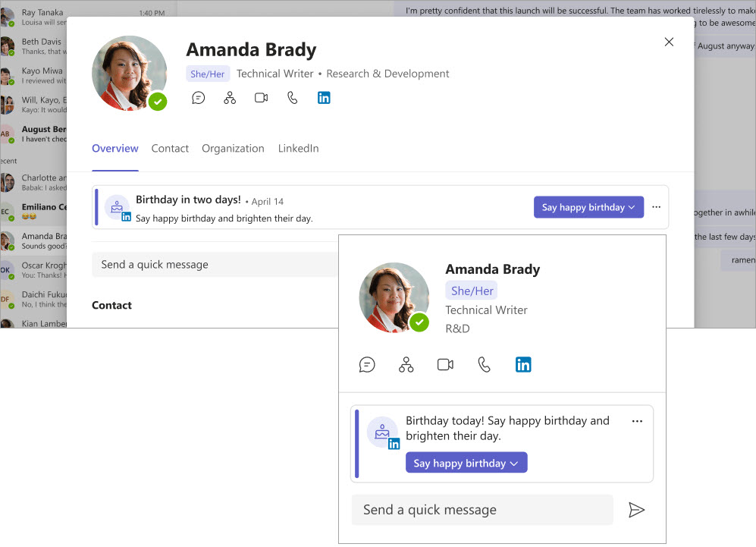Image resolution: width=756 pixels, height=547 pixels.
Task: Switch to the Contact tab
Action: tap(170, 149)
